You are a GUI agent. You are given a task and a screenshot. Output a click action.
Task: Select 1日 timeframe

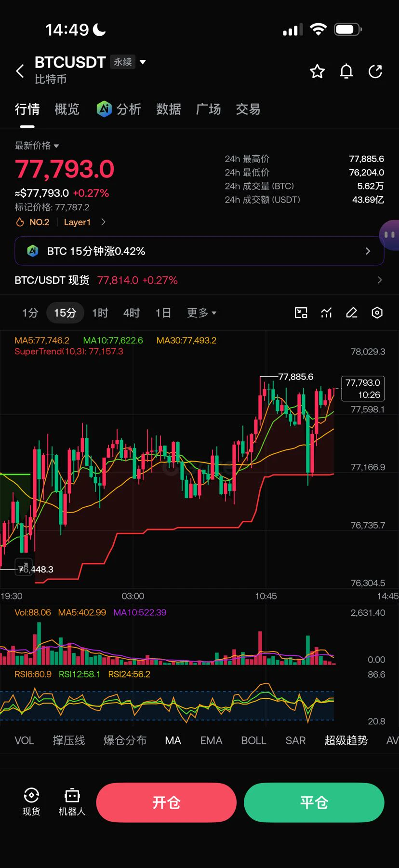point(163,313)
